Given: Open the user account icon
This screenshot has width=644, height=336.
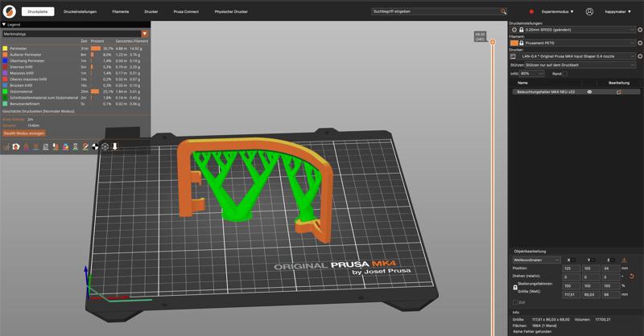Looking at the screenshot, I should [589, 11].
